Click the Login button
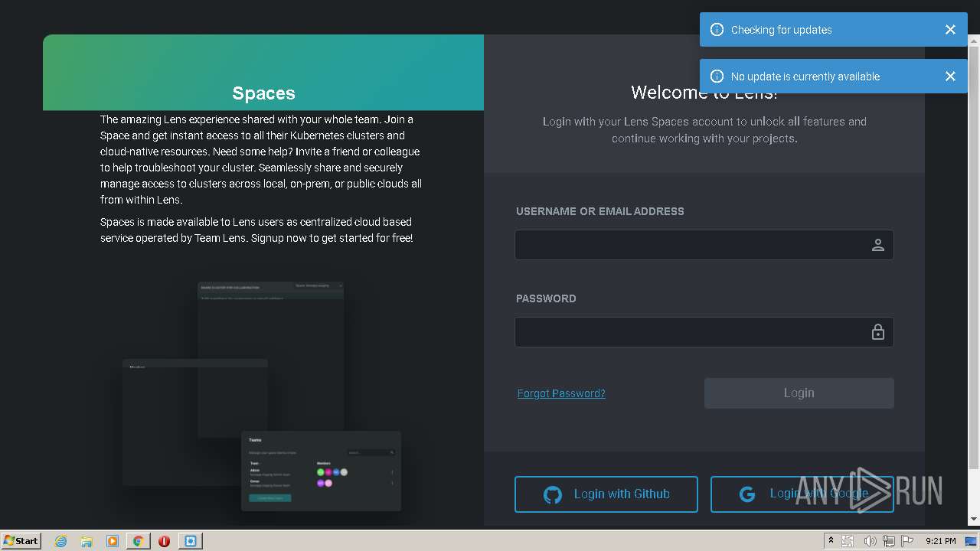The image size is (980, 551). 799,393
